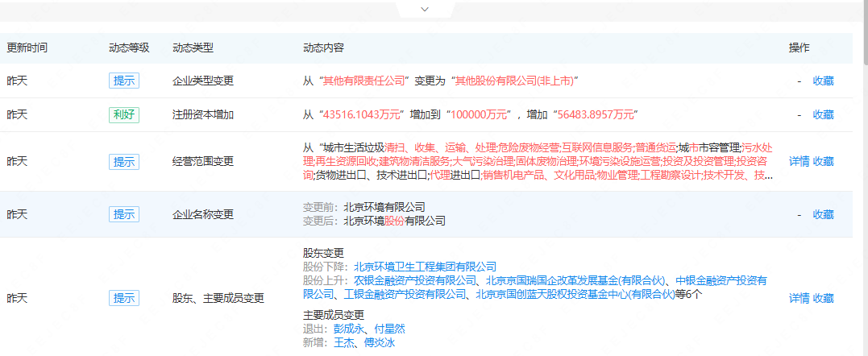This screenshot has width=868, height=356.
Task: Click the red 100000万元 value
Action: click(480, 115)
